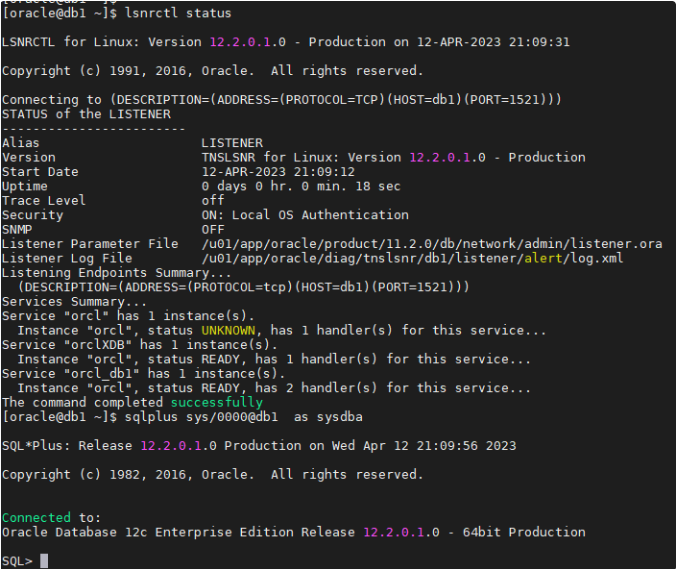Click "Services Summary..." line

point(74,302)
